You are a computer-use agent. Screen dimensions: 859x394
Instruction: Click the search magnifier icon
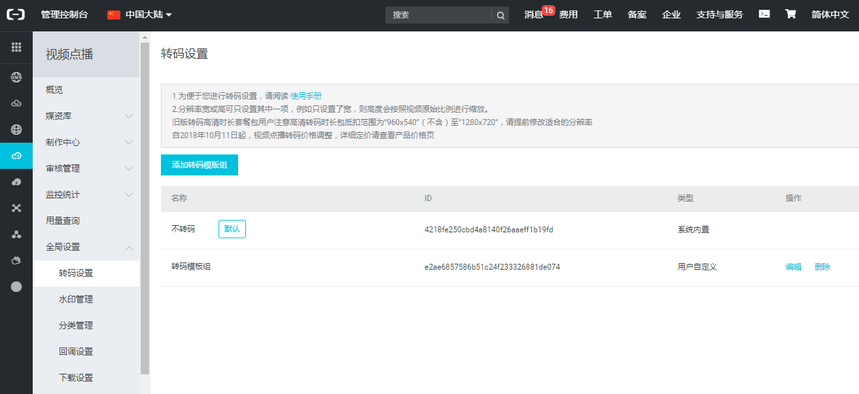pos(500,15)
